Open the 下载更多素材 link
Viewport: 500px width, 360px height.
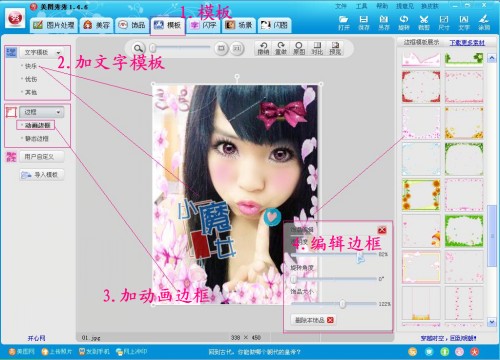[x=467, y=43]
